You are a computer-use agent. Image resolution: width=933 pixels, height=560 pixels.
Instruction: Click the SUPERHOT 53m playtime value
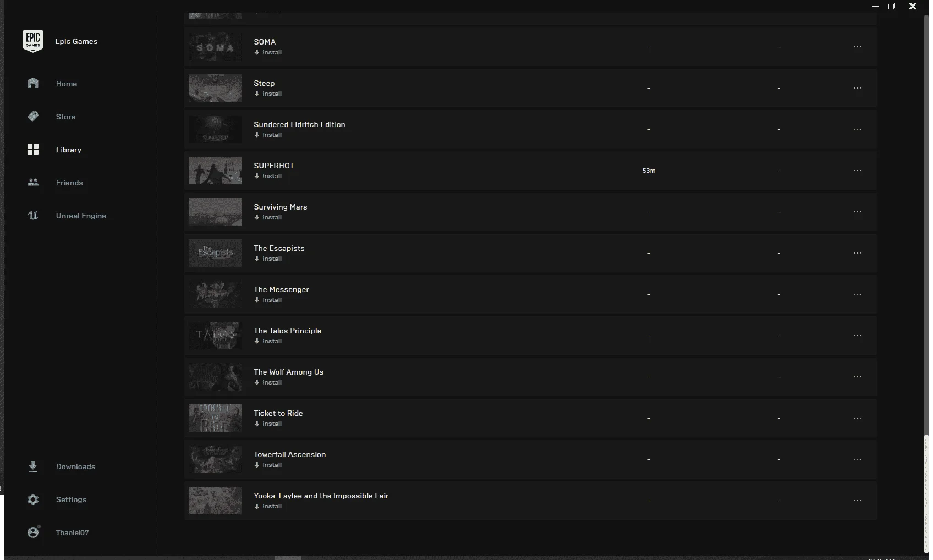point(649,171)
